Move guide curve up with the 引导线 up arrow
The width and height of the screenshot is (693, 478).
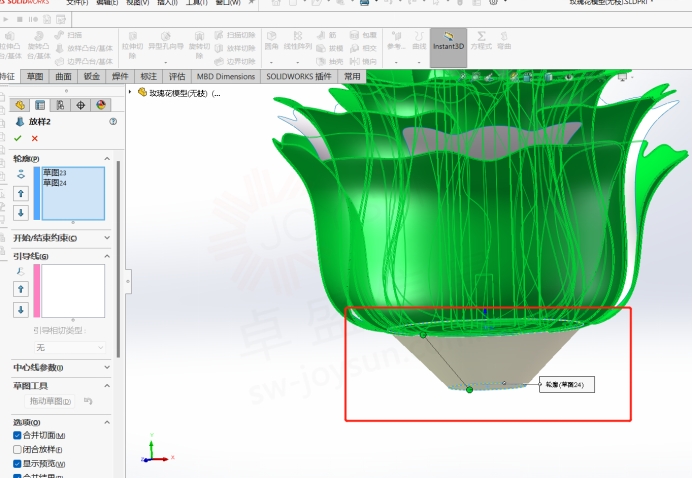tap(21, 289)
